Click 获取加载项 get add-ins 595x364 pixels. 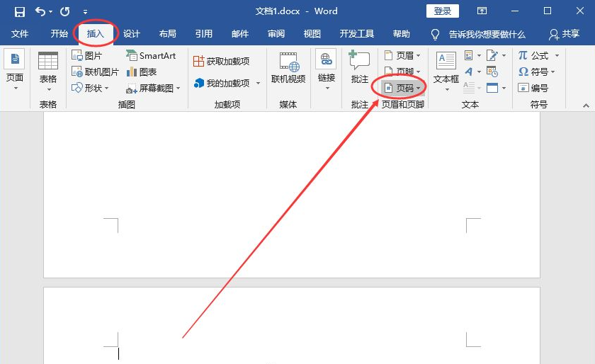coord(222,62)
